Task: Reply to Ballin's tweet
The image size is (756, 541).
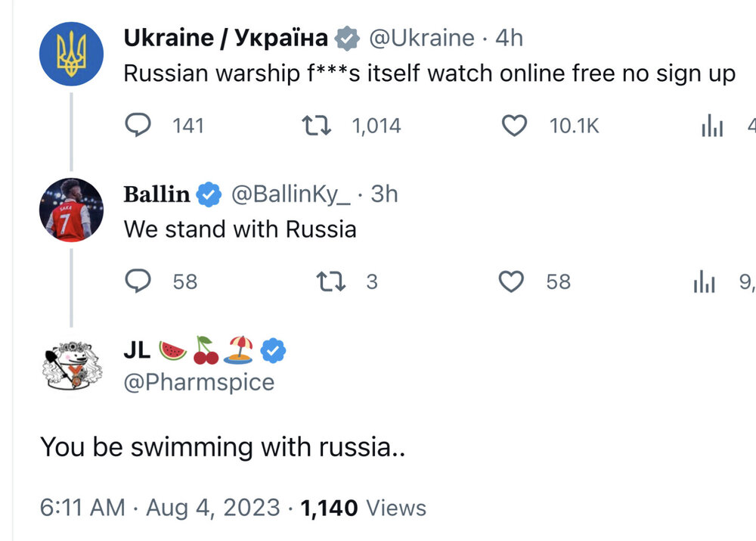Action: (137, 281)
